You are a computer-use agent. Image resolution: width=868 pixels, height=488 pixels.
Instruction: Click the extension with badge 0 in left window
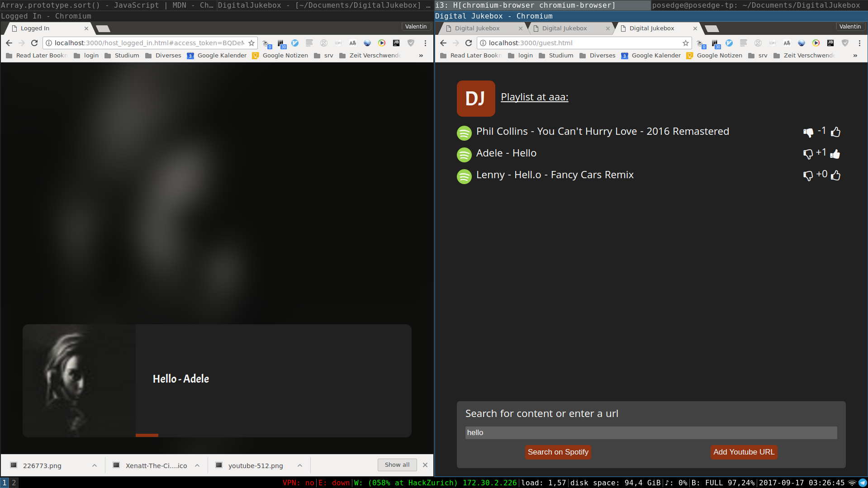(x=267, y=44)
